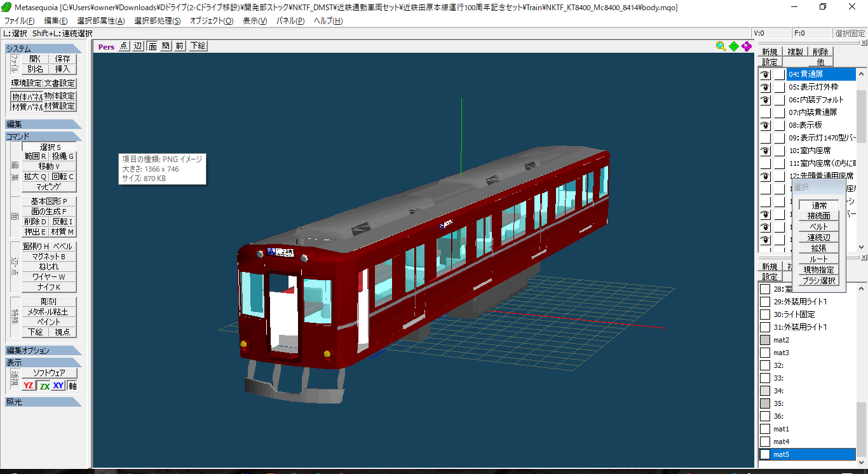Collapse the 表示 panel header
The width and height of the screenshot is (868, 474).
[x=43, y=363]
